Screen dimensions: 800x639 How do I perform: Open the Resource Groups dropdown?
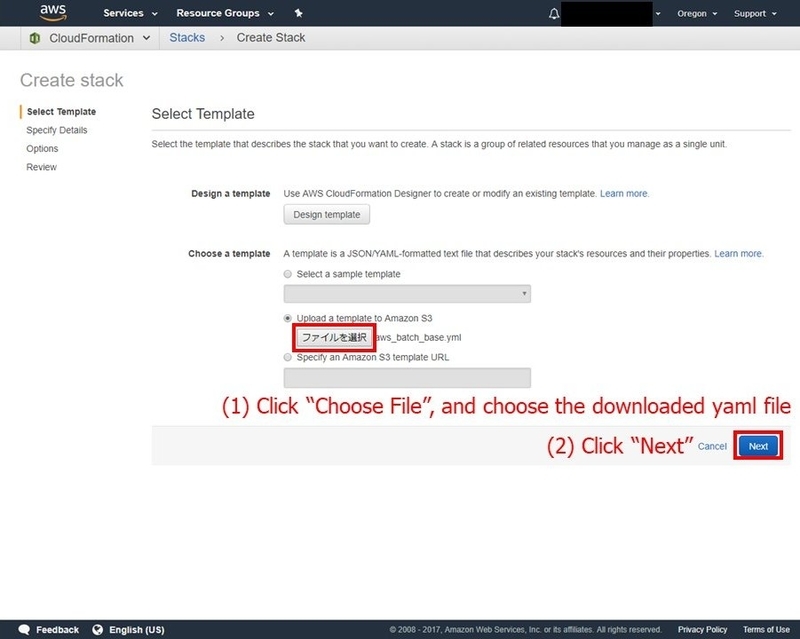coord(225,13)
